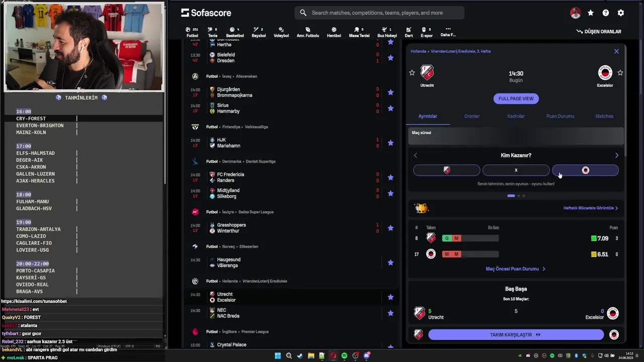Close the Utrecht-Excelsior match panel
Viewport: 644px width, 362px height.
pos(616,51)
